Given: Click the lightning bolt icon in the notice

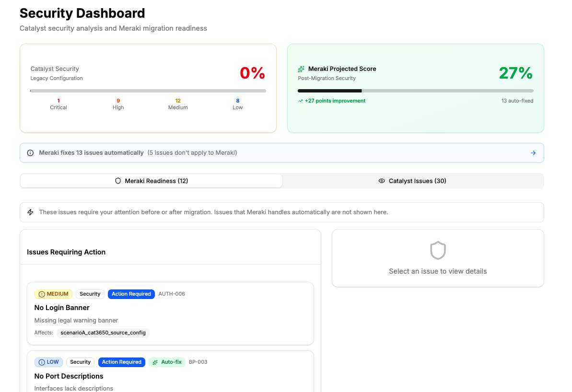Looking at the screenshot, I should 30,212.
